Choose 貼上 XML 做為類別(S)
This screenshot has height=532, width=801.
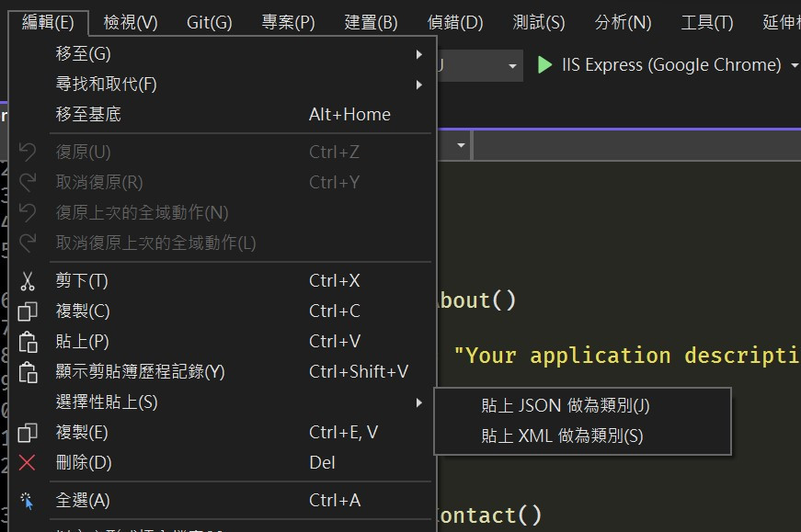[582, 436]
